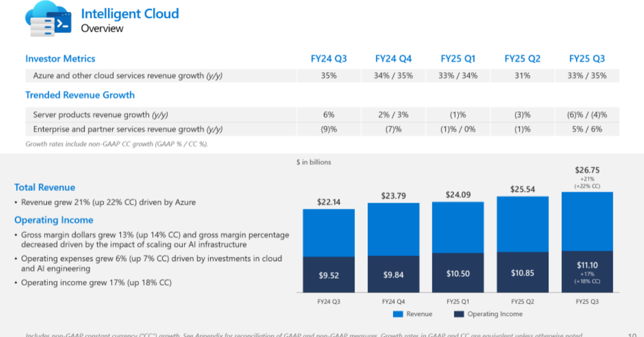Click the Investor Metrics section heading
The image size is (644, 337).
click(60, 59)
